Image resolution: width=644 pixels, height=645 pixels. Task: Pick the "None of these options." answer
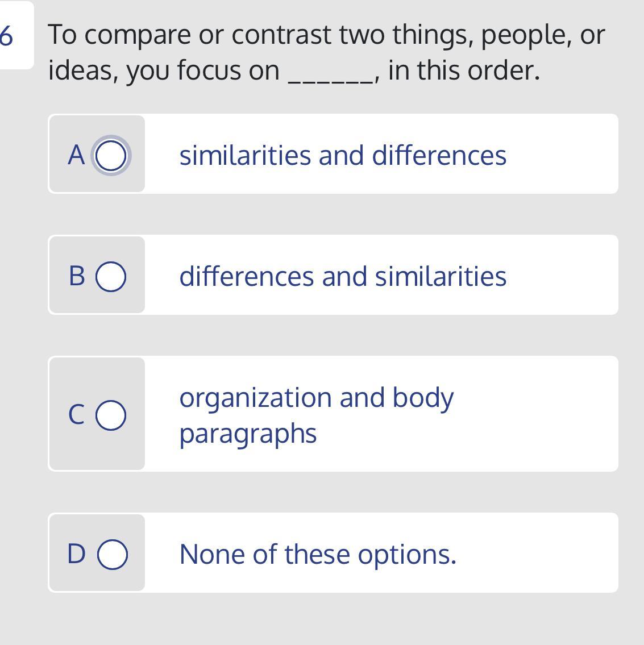317,554
